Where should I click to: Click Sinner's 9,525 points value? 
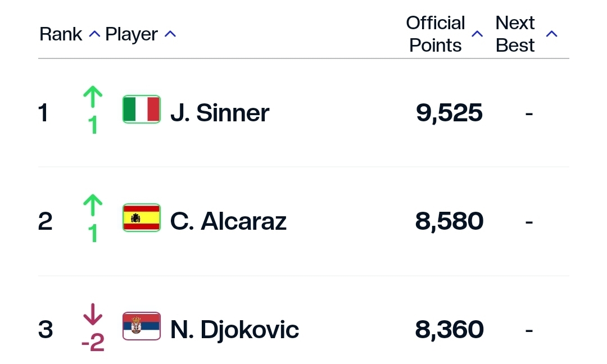pos(449,113)
